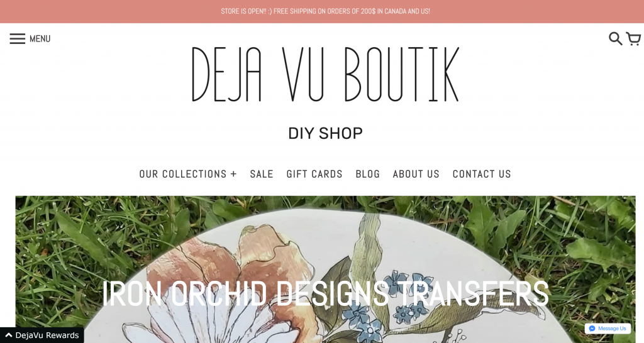This screenshot has width=644, height=343.
Task: Open the shopping cart icon
Action: (633, 38)
